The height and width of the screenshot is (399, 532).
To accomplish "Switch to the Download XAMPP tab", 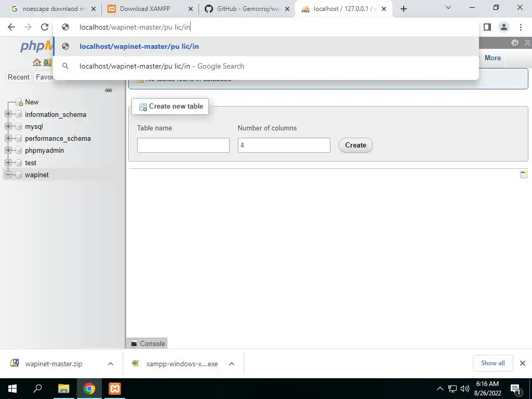I will pos(145,9).
